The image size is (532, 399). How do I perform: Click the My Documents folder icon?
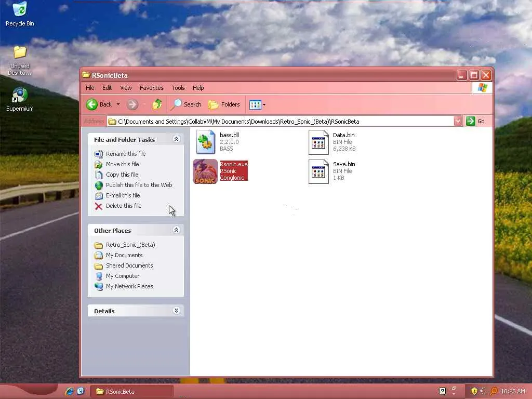[x=98, y=255]
